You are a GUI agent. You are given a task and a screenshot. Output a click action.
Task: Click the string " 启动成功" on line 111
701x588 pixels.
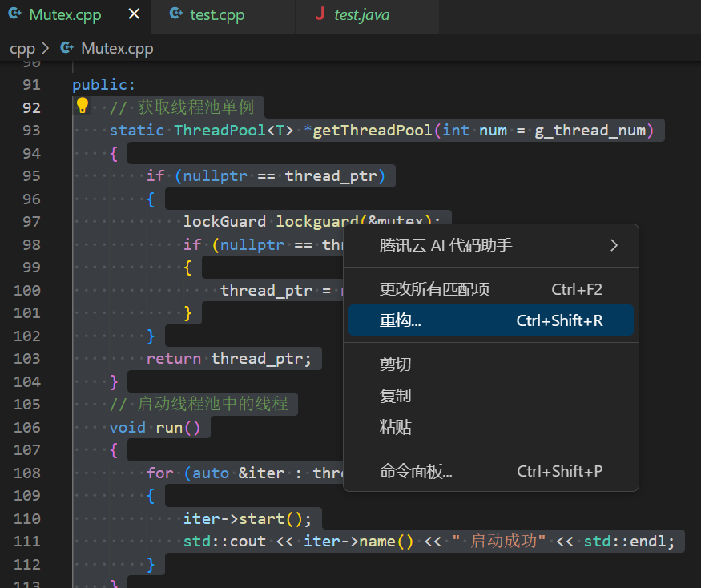(x=498, y=541)
